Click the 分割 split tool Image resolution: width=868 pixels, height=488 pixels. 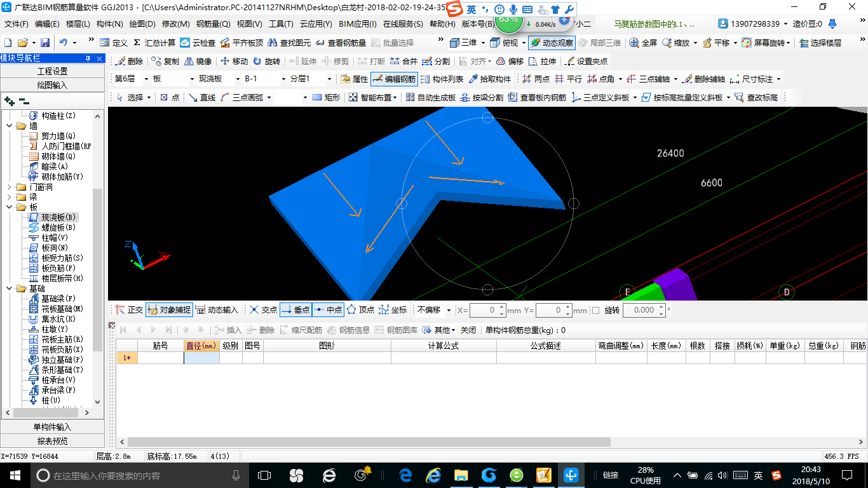(436, 61)
